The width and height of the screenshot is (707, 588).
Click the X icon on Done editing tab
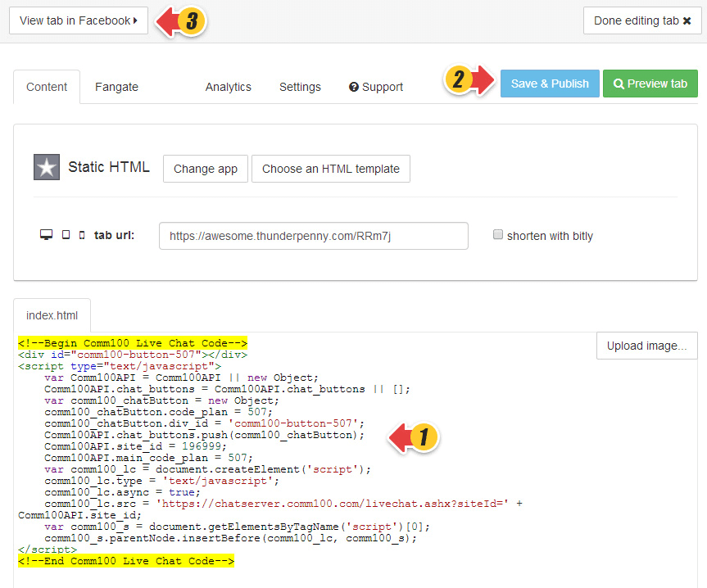tap(687, 20)
